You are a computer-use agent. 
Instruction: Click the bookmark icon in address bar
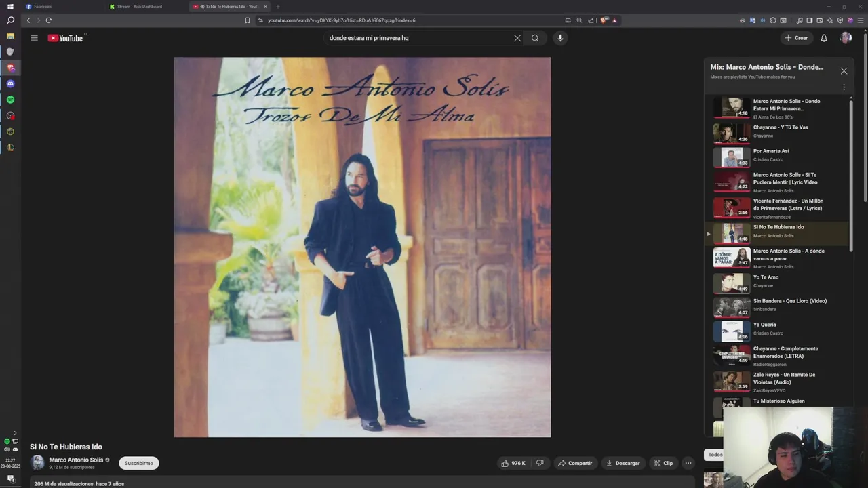click(x=248, y=20)
